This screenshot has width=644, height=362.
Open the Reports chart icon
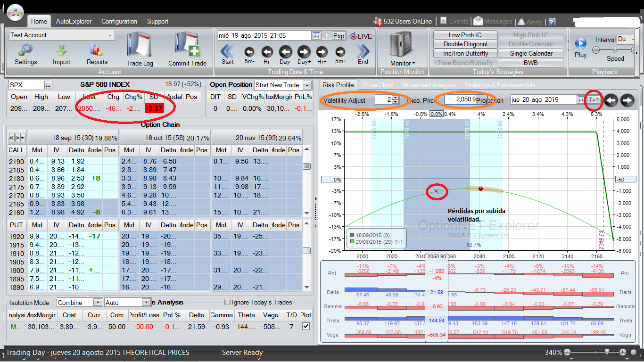click(x=97, y=50)
